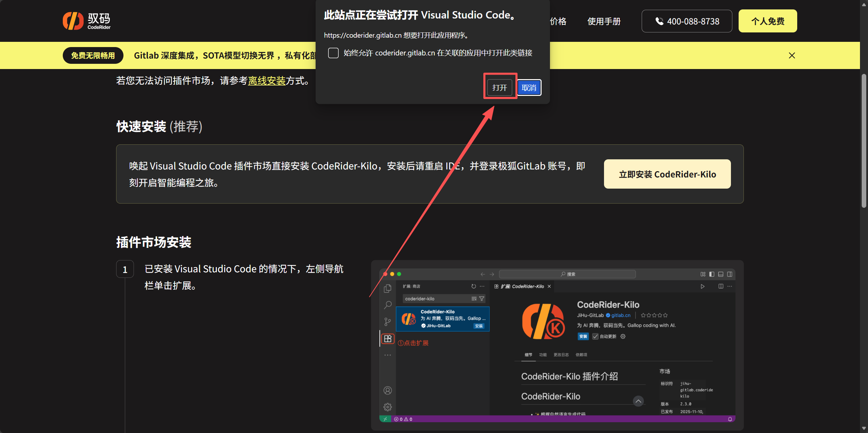Click the three-dots more views icon in the sidebar
Screen dimensions: 868x433
pos(387,355)
